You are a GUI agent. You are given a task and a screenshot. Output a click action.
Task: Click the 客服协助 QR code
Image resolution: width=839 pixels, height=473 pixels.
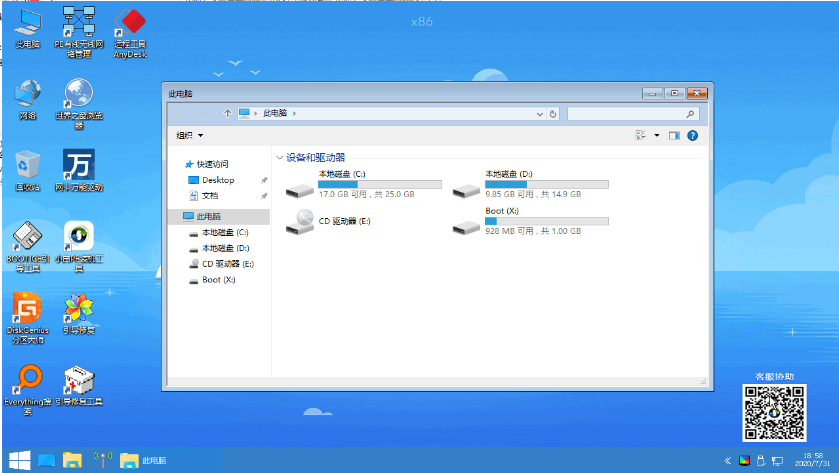774,413
